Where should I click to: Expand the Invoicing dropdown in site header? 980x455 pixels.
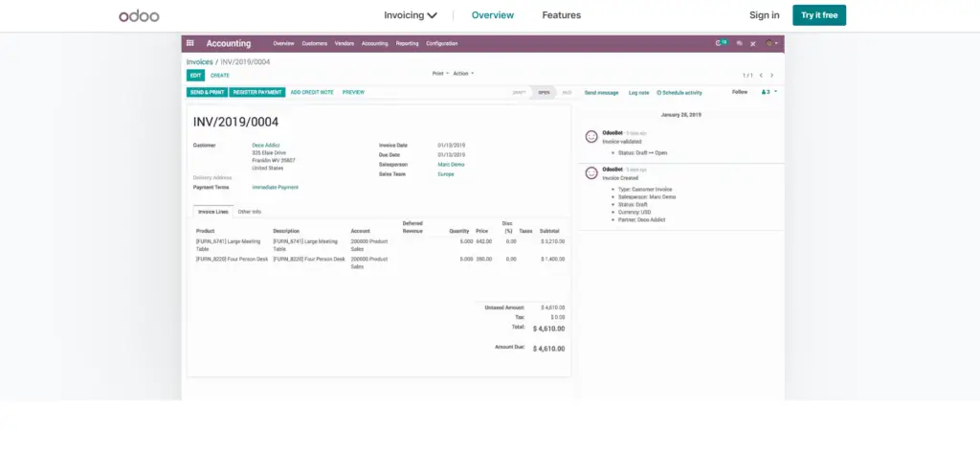410,15
